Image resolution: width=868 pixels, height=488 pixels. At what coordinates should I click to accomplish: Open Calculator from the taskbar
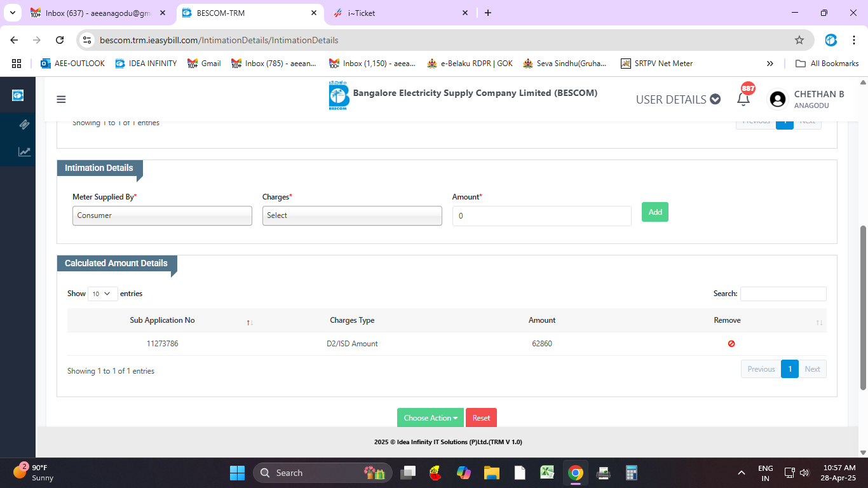pyautogui.click(x=632, y=473)
